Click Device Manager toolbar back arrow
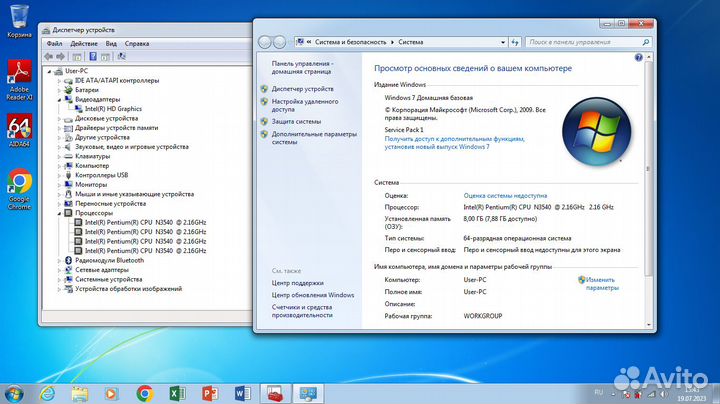 coord(49,56)
